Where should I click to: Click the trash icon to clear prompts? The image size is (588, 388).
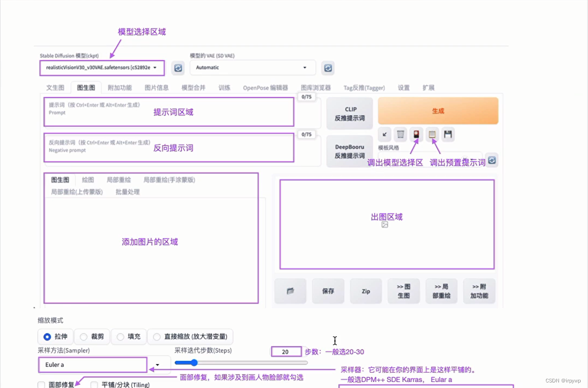pos(401,134)
